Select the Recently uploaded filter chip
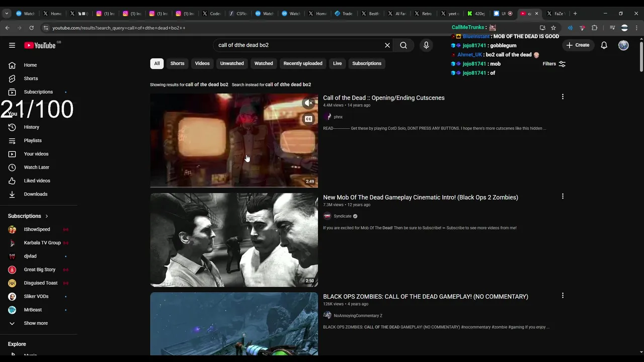Image resolution: width=644 pixels, height=362 pixels. point(303,63)
